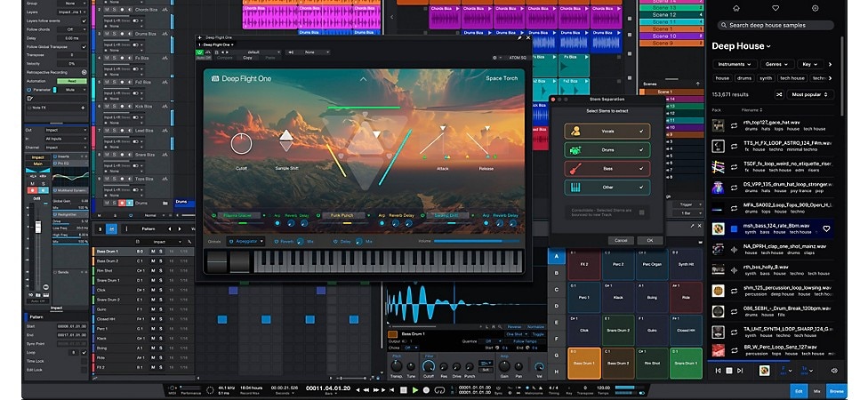The image size is (868, 400).
Task: Toggle the Loop checkbox in Pattern panel
Action: pos(84,352)
